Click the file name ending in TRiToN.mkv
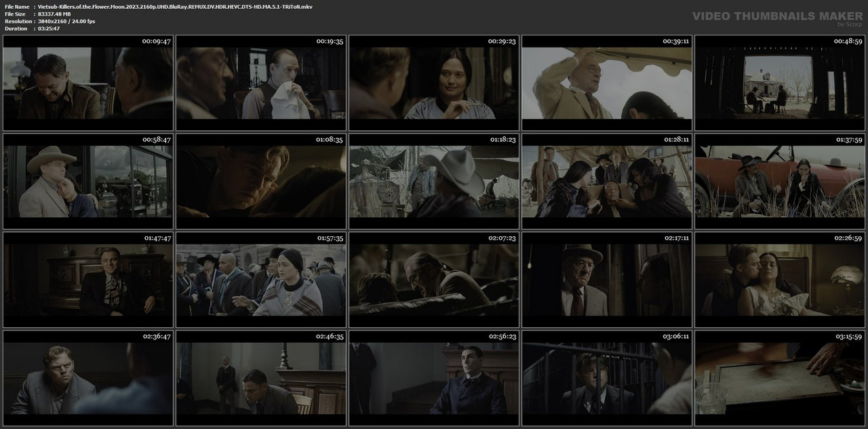This screenshot has width=868, height=429. pyautogui.click(x=175, y=6)
